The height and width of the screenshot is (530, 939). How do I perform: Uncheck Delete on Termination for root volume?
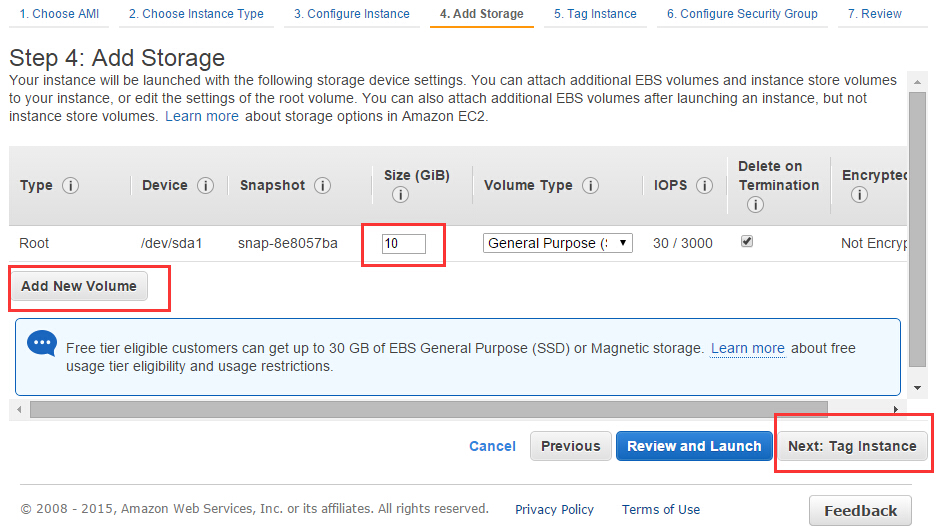click(x=747, y=241)
